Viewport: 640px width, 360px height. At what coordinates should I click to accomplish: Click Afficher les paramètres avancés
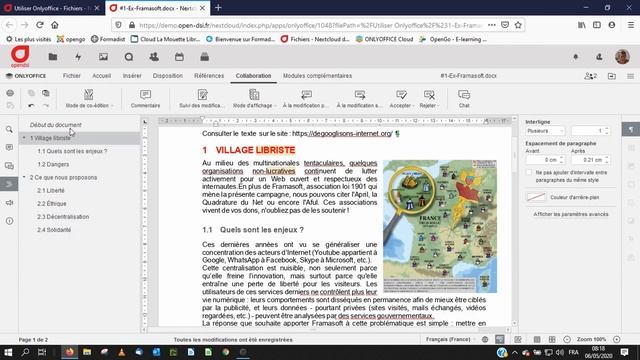coord(571,214)
